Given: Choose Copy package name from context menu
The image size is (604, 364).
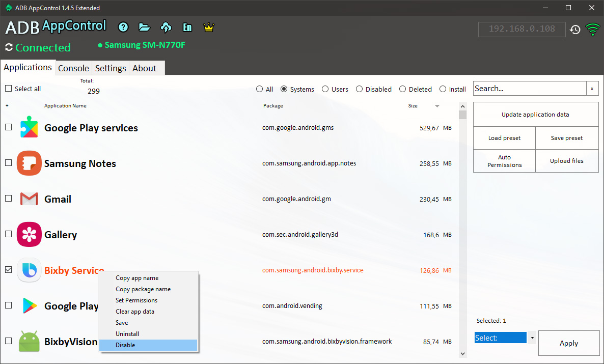Looking at the screenshot, I should (x=148, y=289).
